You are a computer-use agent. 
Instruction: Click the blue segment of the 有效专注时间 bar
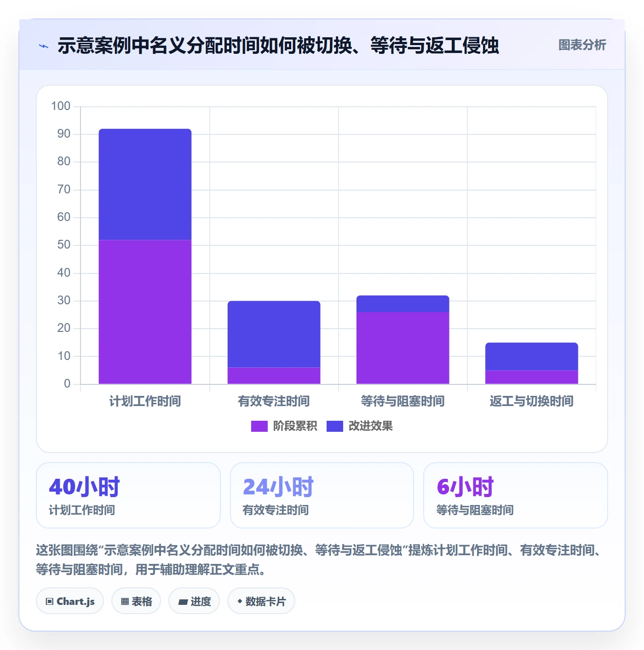(274, 334)
